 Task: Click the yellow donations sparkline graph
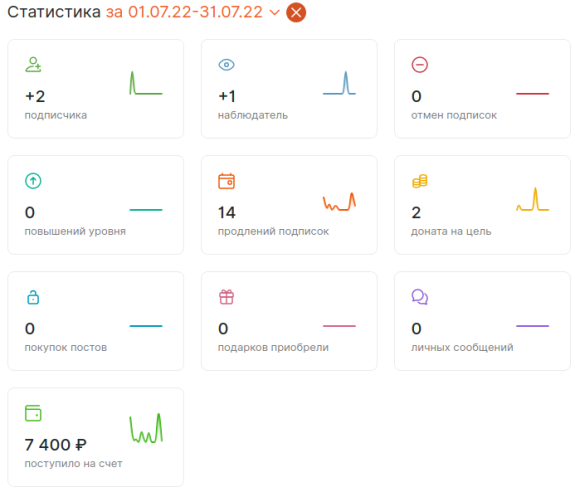point(532,199)
